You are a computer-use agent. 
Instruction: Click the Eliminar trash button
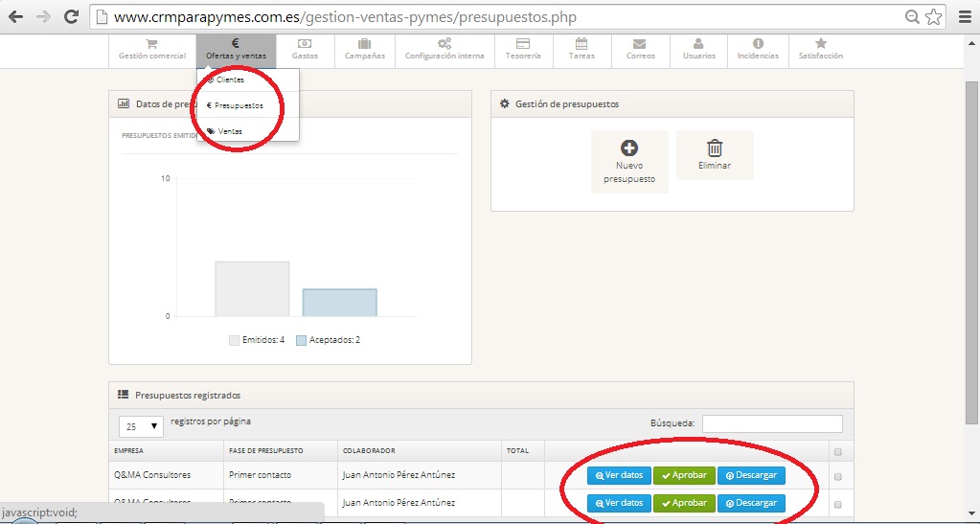point(715,155)
